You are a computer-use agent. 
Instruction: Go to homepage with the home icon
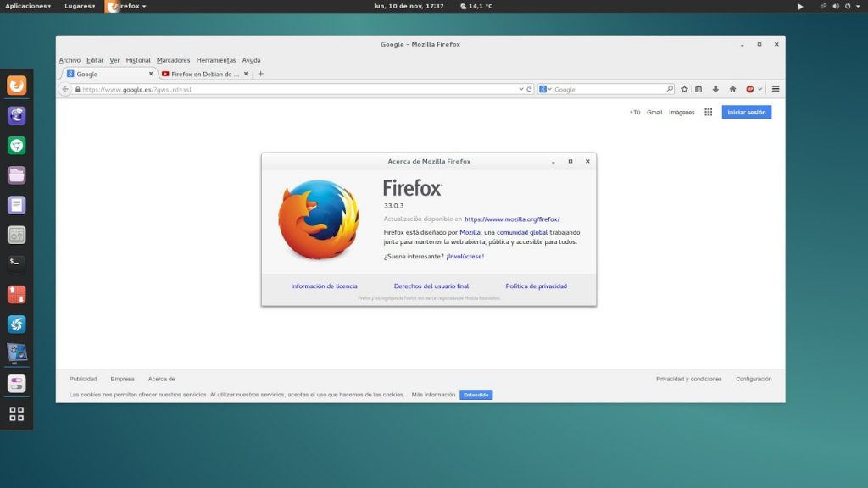coord(733,88)
